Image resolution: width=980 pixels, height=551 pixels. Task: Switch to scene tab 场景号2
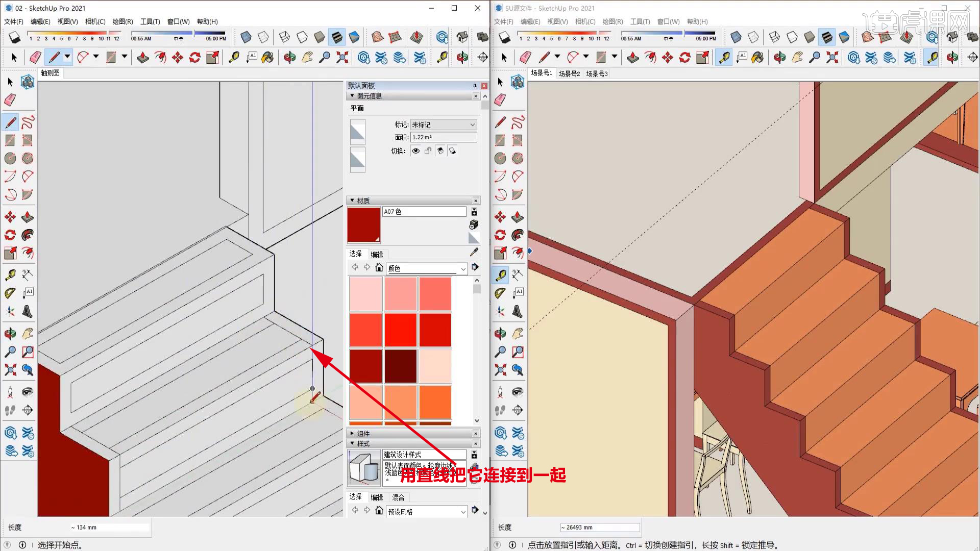pos(569,73)
